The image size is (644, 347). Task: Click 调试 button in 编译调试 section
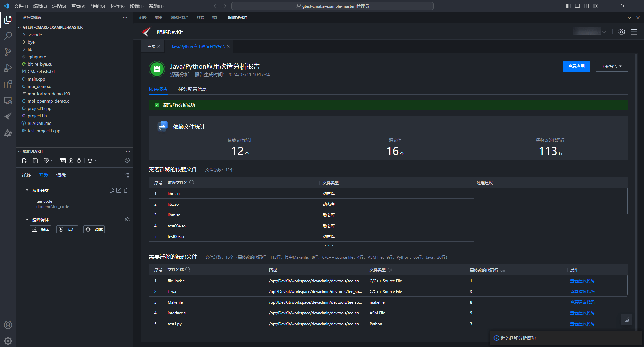(x=94, y=229)
